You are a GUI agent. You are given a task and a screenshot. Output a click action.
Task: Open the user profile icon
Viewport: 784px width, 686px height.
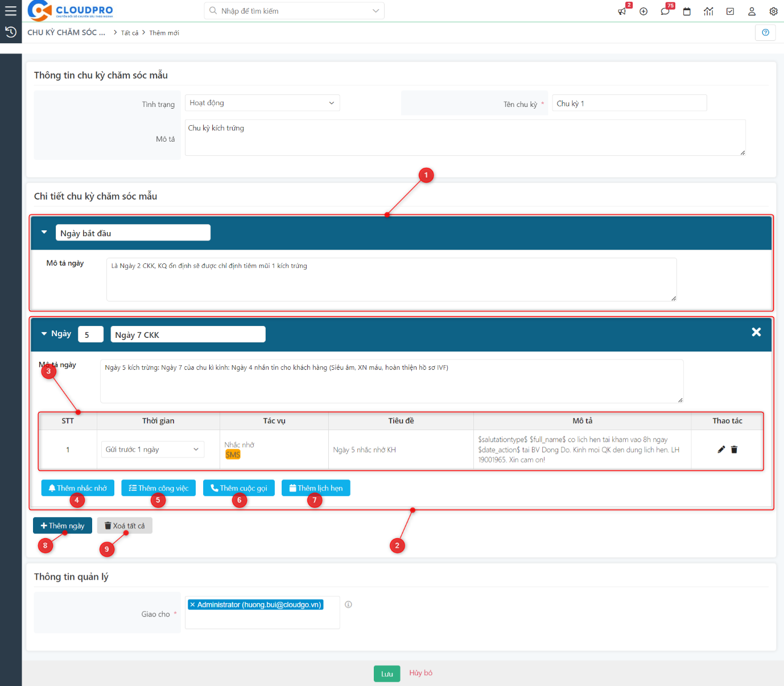coord(752,11)
